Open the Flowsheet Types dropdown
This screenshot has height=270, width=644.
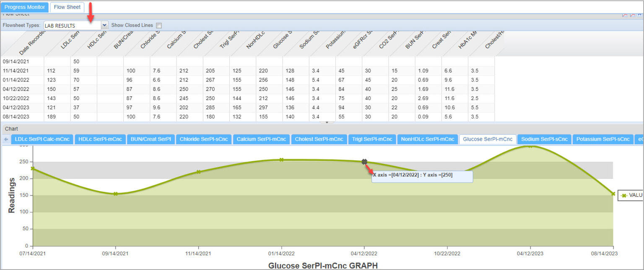103,25
